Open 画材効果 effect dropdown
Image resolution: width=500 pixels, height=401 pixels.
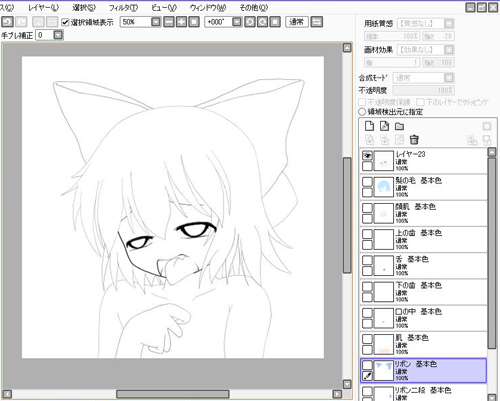(x=449, y=50)
